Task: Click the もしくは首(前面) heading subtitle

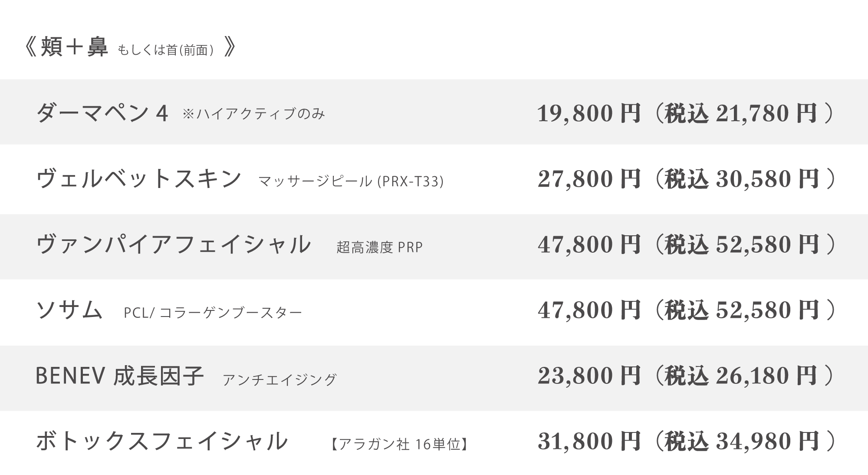Action: 166,50
